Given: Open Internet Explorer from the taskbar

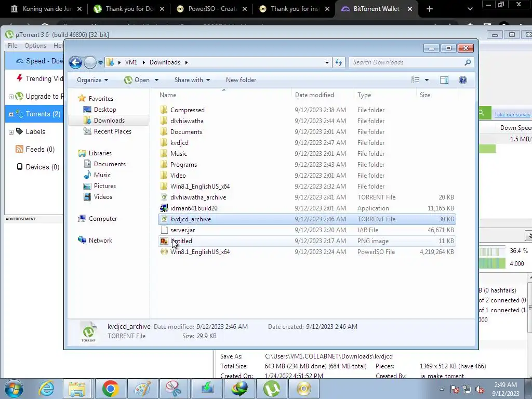Looking at the screenshot, I should [46, 389].
